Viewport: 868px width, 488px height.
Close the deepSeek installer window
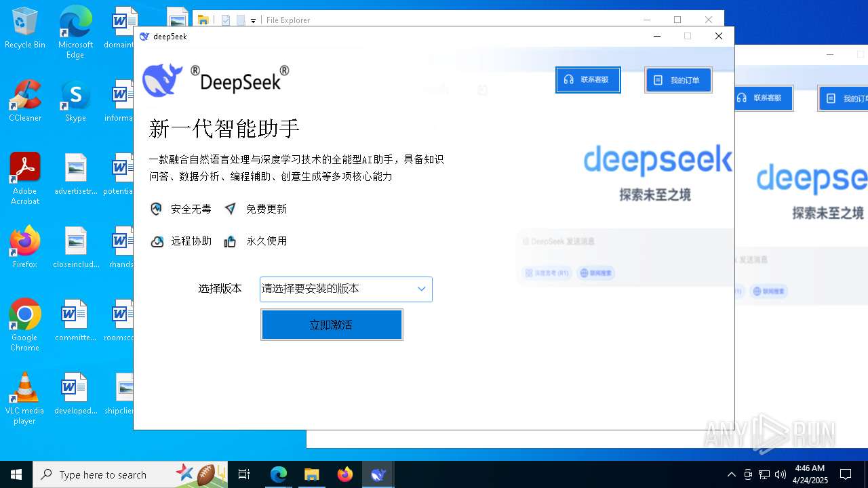point(719,37)
